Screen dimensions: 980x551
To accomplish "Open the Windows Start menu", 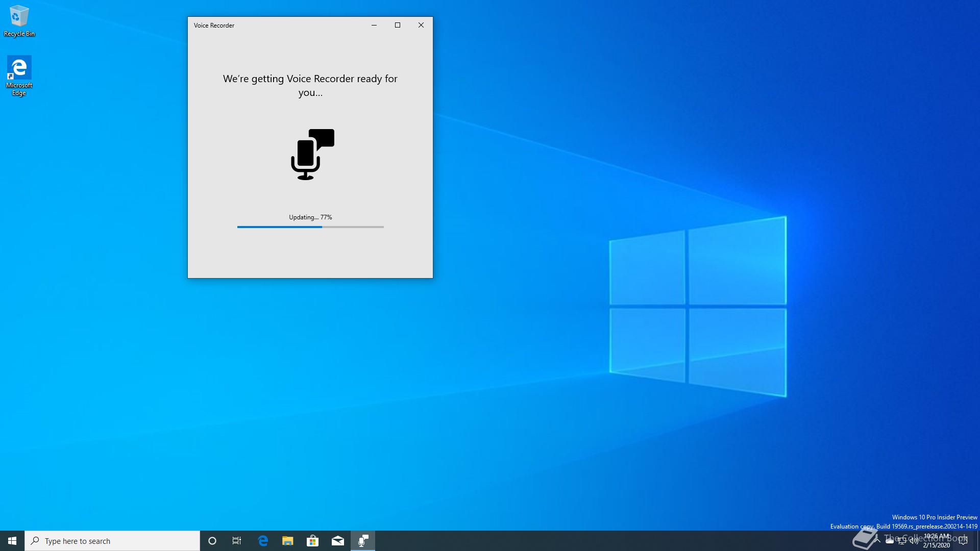I will coord(12,541).
